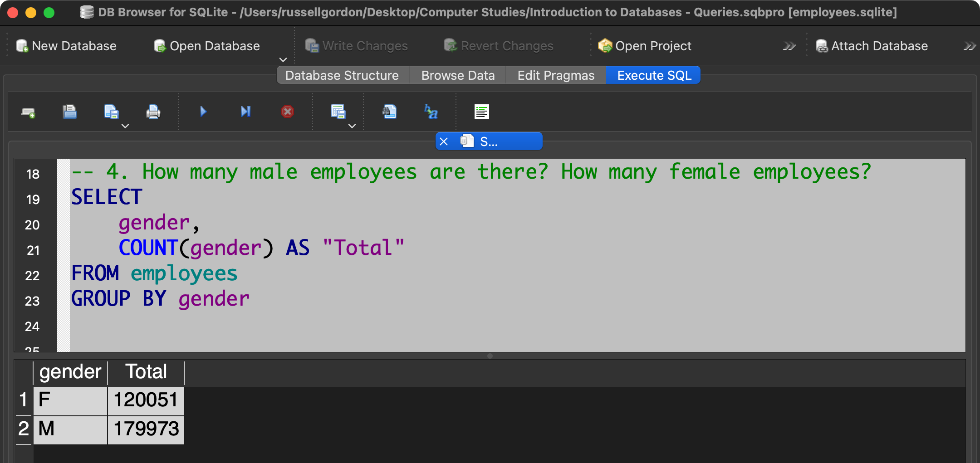Screen dimensions: 980x463
Task: Click the Attach Database button
Action: pos(872,46)
